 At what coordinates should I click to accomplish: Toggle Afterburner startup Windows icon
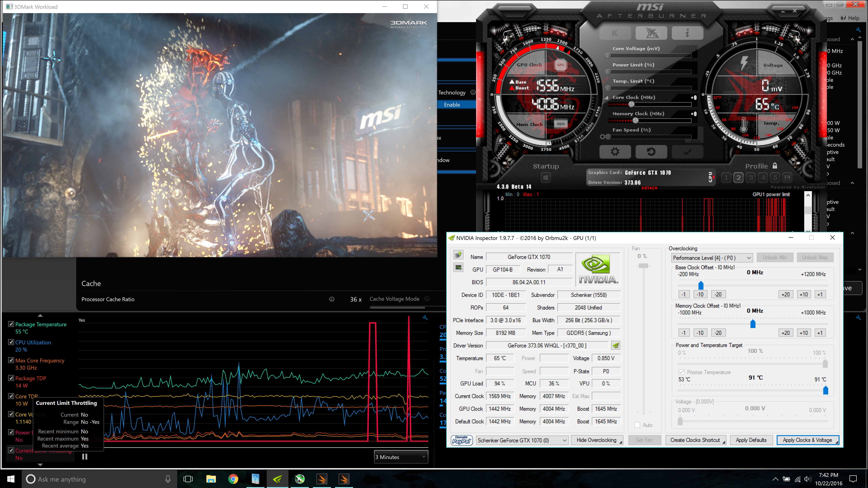coord(545,178)
